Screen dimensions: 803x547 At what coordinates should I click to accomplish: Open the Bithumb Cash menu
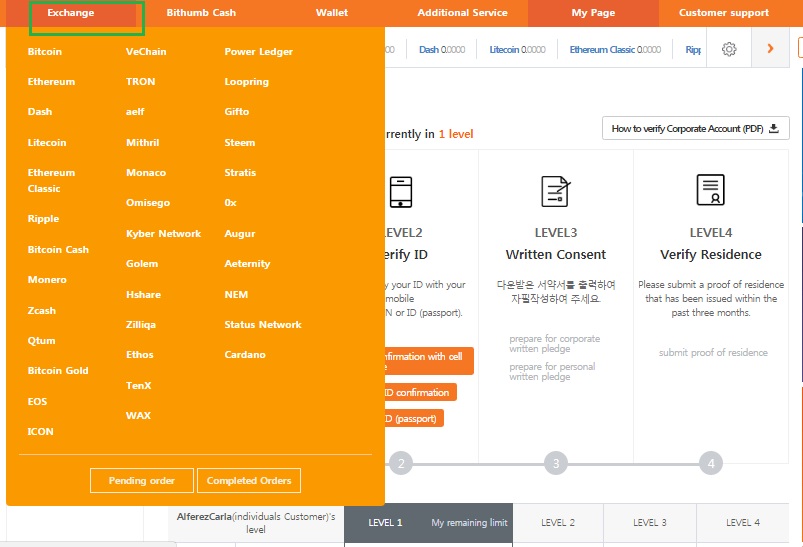pos(201,13)
